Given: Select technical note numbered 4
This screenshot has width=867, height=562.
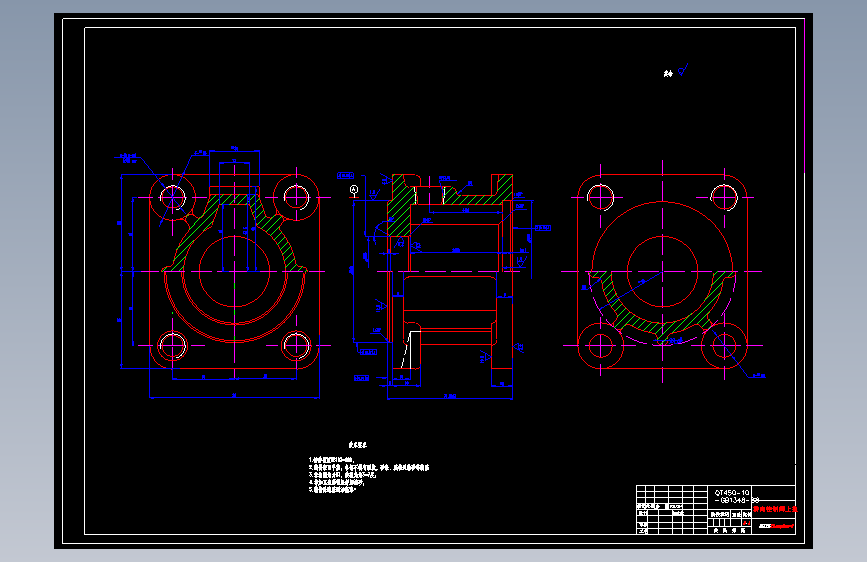Looking at the screenshot, I should coord(336,482).
